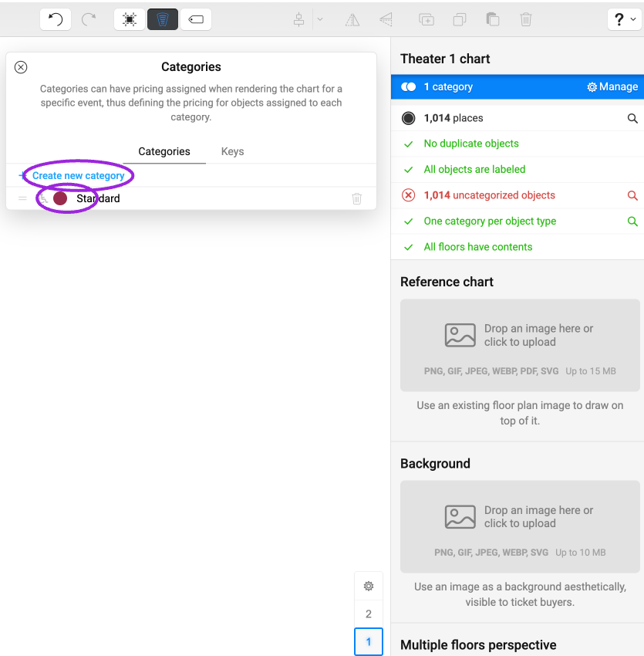Switch to the Keys tab

[232, 151]
